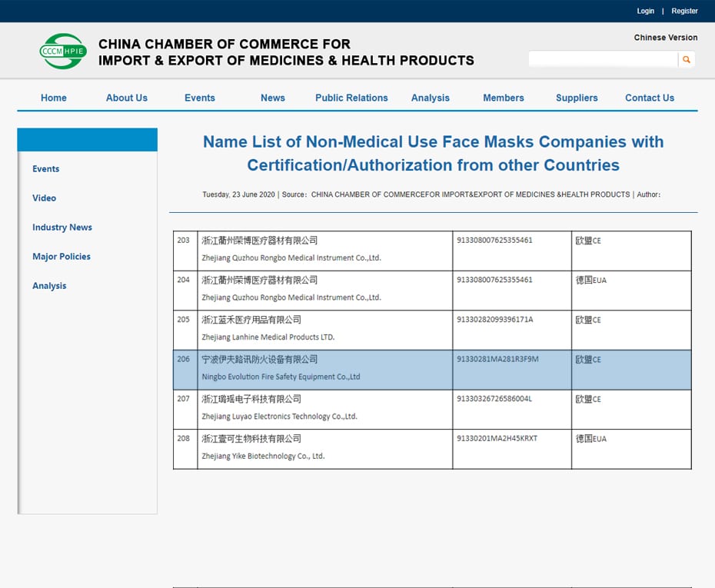Click the site name 'CHINA CHAMBER OF COMMERCE FOR' header

[224, 44]
